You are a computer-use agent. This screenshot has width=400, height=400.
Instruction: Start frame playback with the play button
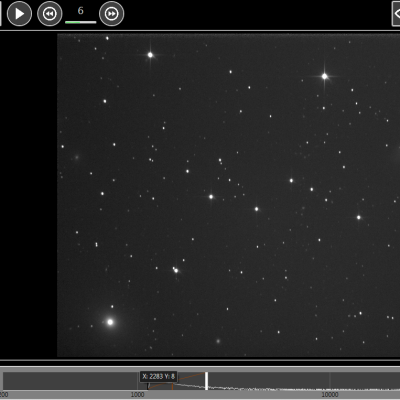19,14
